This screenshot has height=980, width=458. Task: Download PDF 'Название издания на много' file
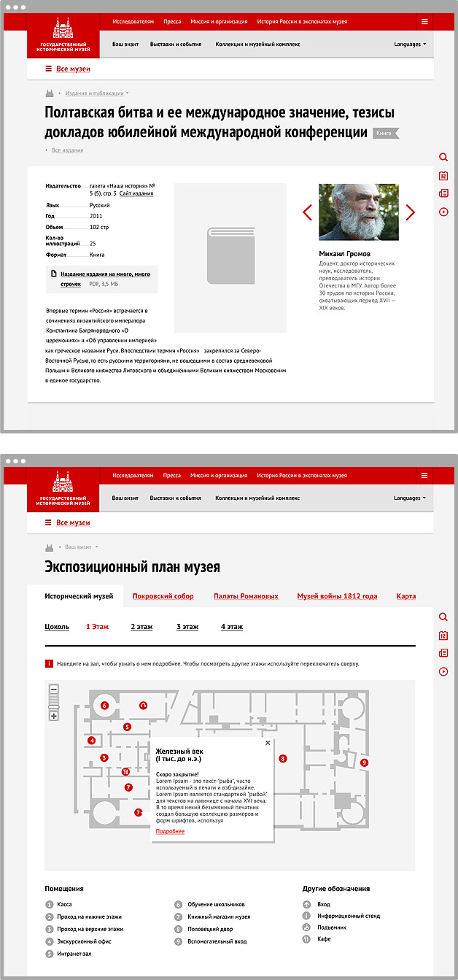pyautogui.click(x=105, y=279)
